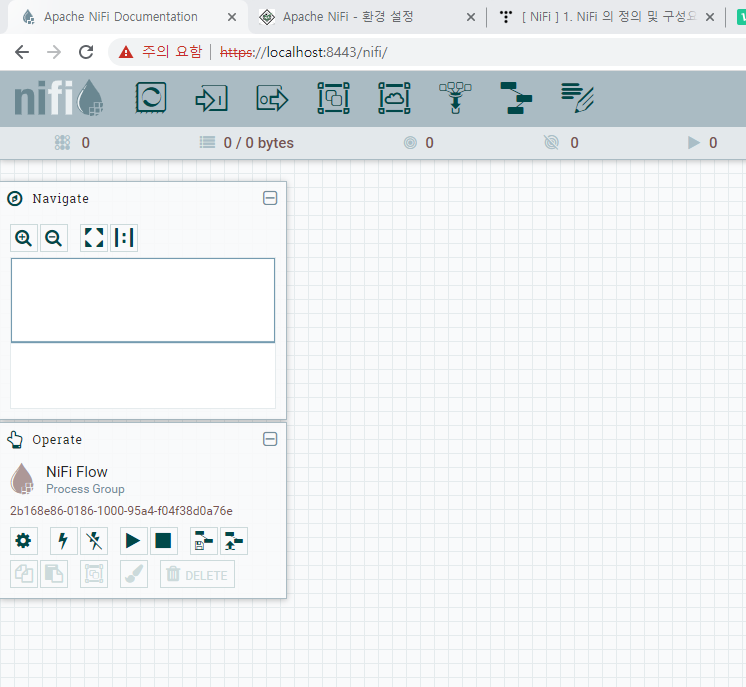Zoom out of the canvas

[54, 238]
